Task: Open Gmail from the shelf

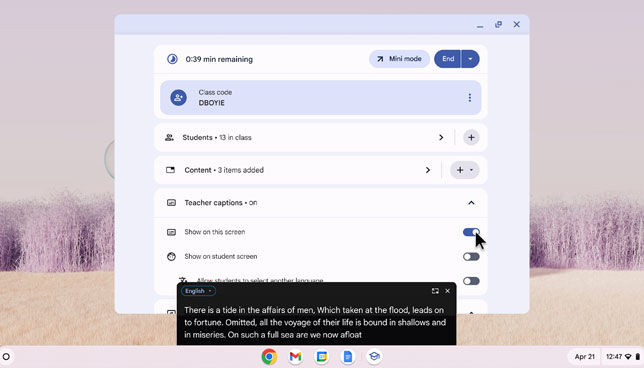Action: [295, 356]
